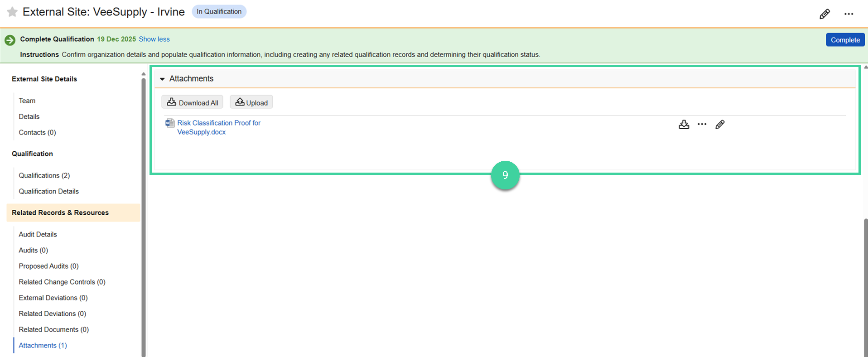Download the Risk Classification Proof attachment

pos(684,125)
